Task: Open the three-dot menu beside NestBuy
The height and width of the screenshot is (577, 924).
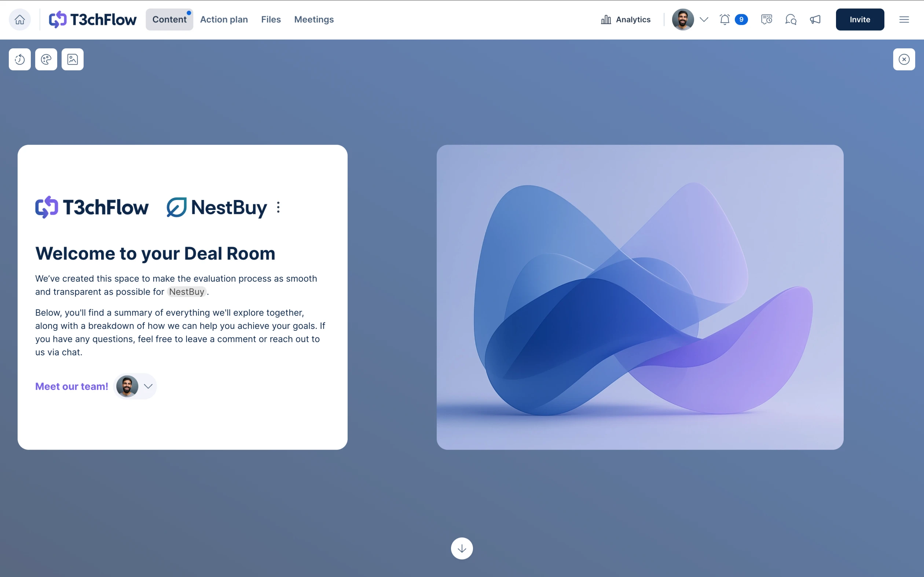Action: (278, 207)
